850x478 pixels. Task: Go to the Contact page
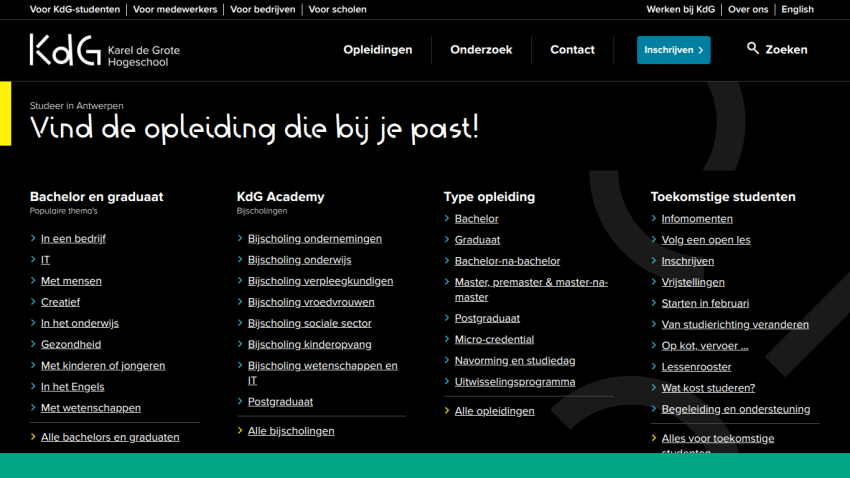[x=572, y=49]
